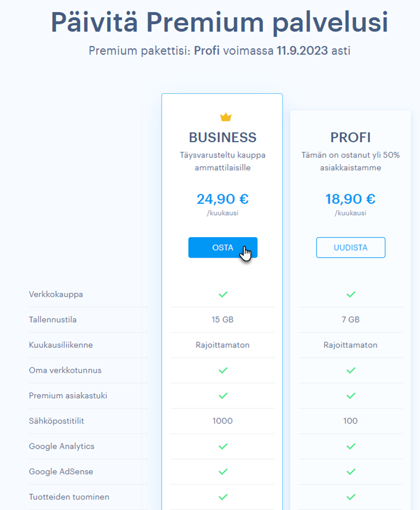
Task: Click Business checkmark for Google Analytics
Action: tap(223, 447)
